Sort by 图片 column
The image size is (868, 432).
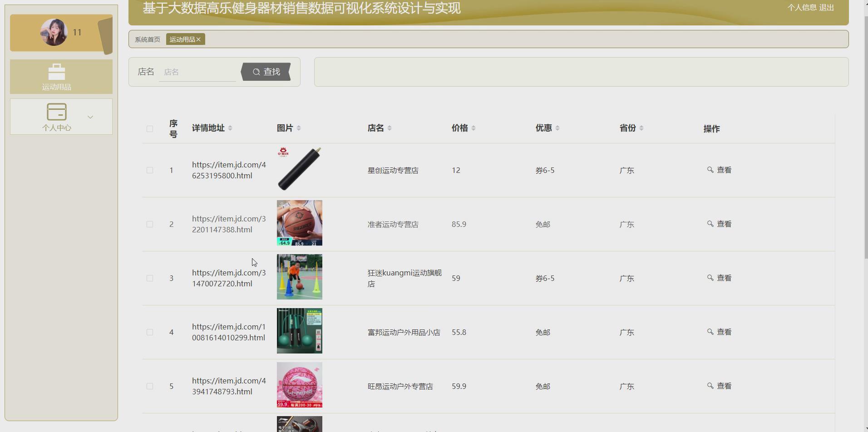tap(299, 128)
